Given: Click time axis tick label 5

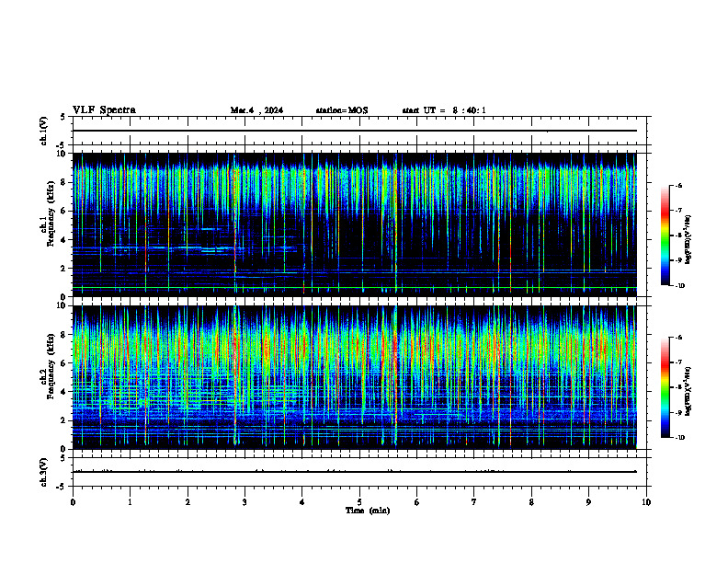Looking at the screenshot, I should pos(359,502).
